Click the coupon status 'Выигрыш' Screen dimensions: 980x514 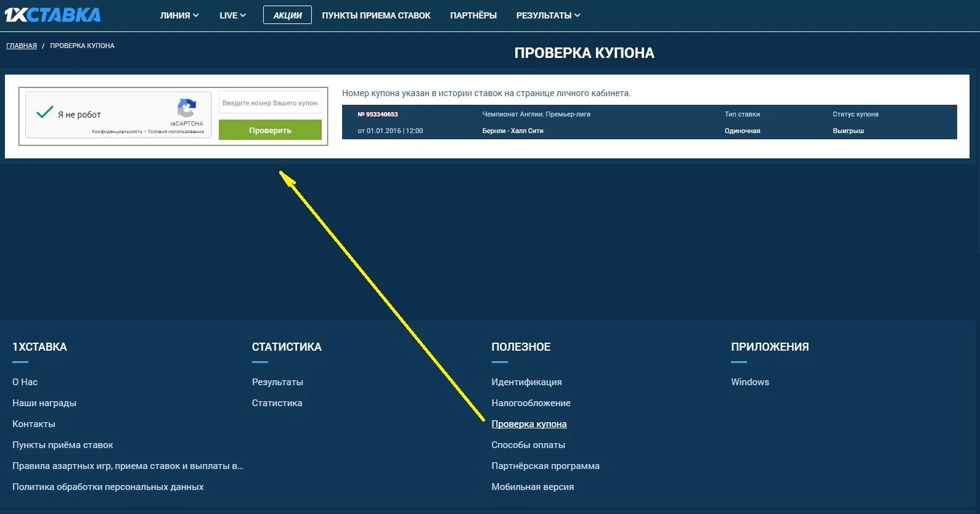[848, 131]
